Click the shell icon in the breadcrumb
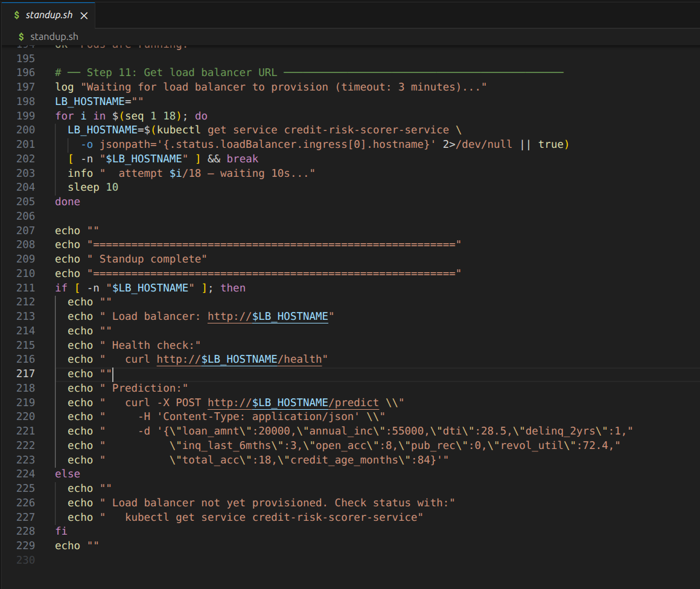Screen dimensions: 700x589 21,37
